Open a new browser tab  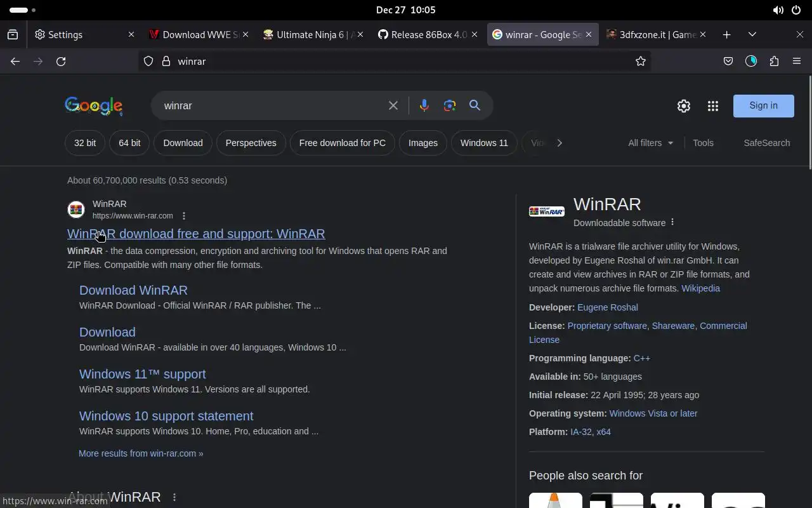[727, 34]
